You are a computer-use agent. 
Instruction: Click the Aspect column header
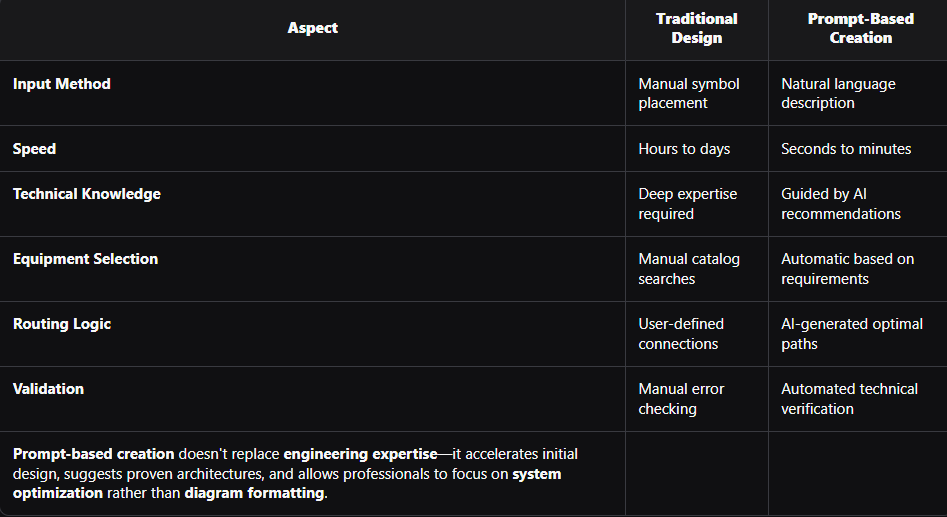(313, 28)
